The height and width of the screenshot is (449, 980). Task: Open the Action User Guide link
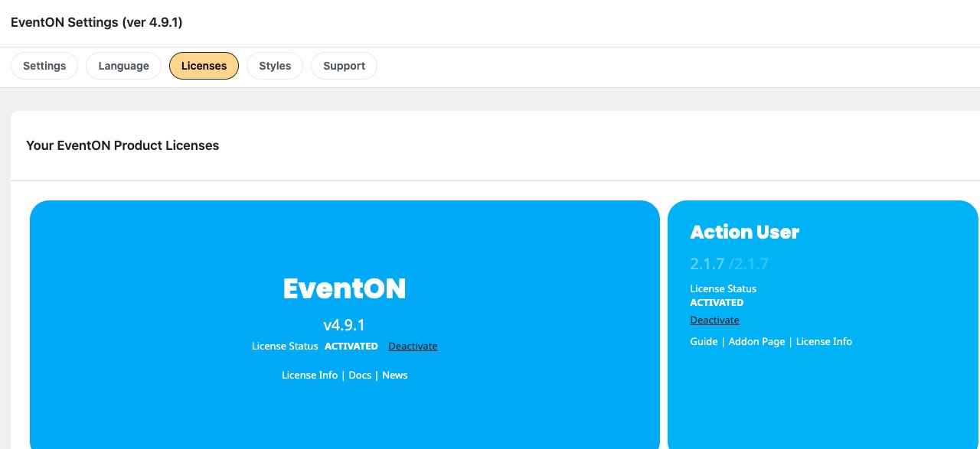(704, 342)
